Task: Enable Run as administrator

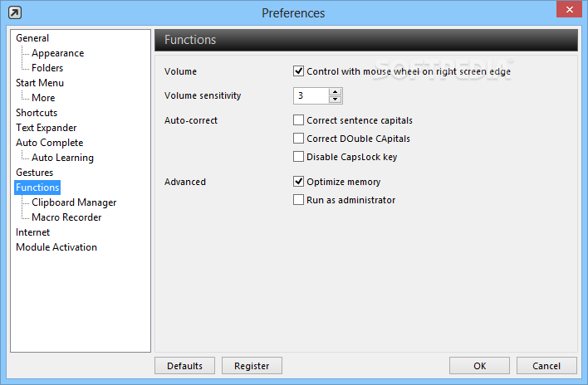Action: point(298,200)
